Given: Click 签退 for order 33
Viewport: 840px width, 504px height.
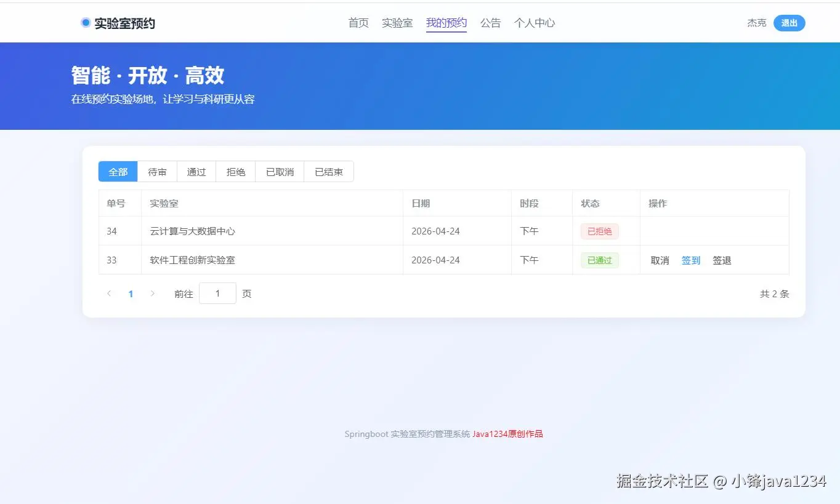Looking at the screenshot, I should point(722,260).
